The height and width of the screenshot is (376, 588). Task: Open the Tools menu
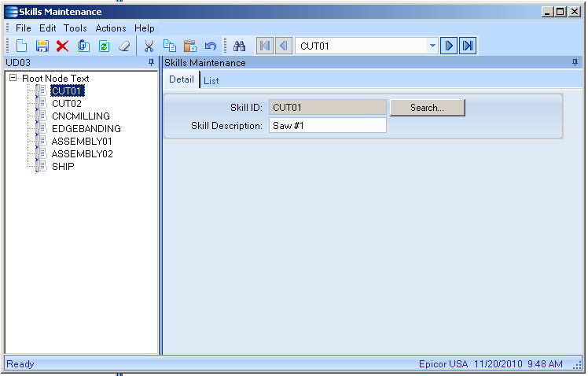75,28
